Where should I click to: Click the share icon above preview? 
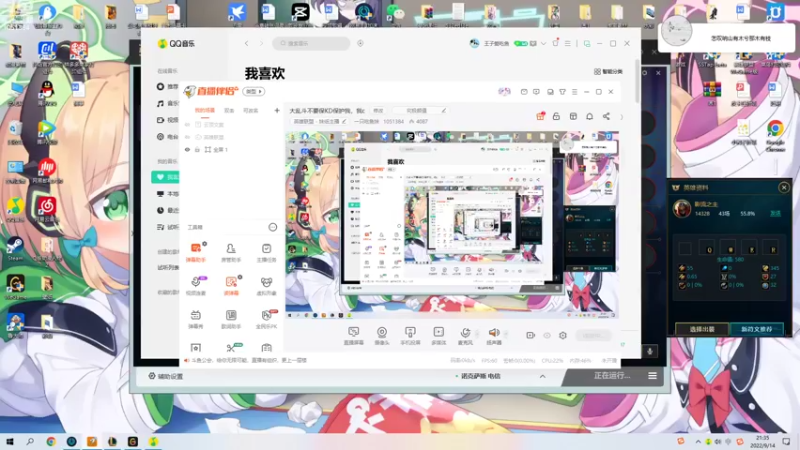coord(606,116)
